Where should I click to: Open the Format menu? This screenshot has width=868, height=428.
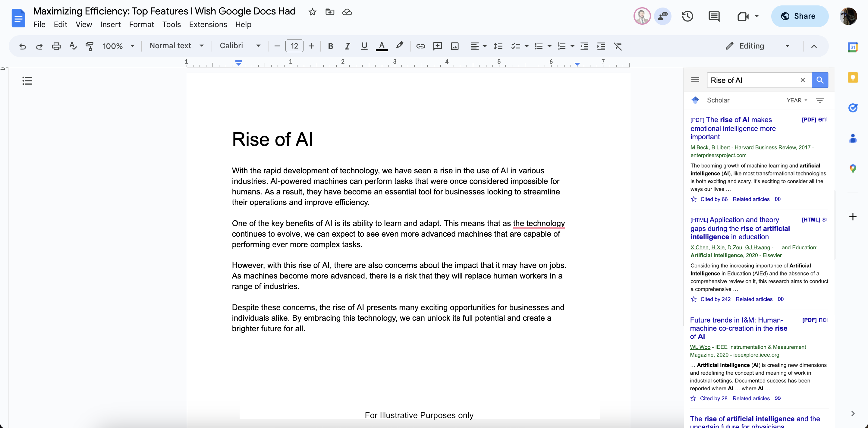pos(141,24)
